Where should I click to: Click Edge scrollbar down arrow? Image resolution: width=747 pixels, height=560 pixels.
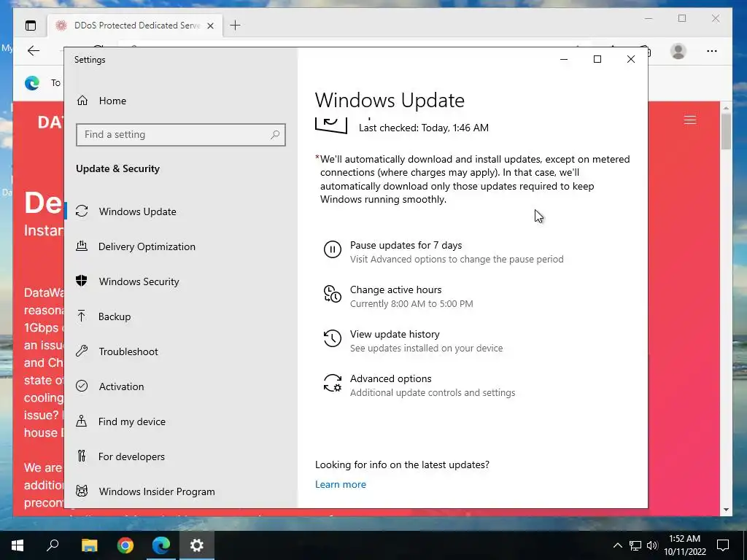point(726,510)
